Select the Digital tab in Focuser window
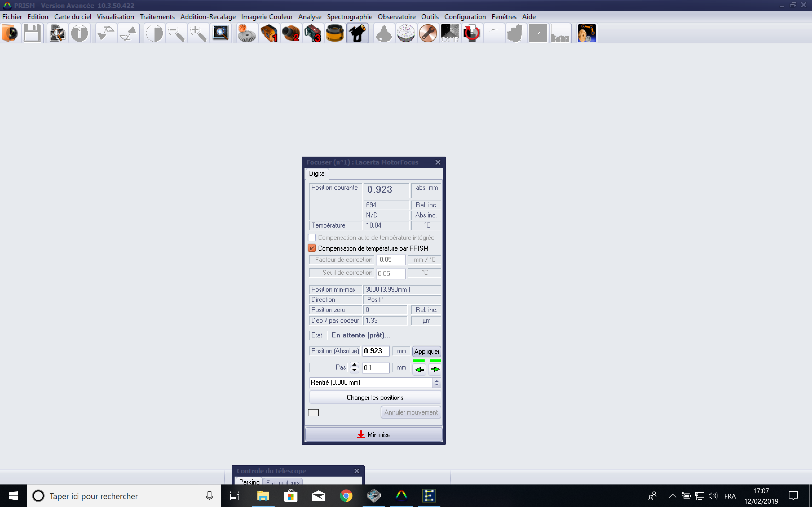The image size is (812, 507). tap(317, 173)
